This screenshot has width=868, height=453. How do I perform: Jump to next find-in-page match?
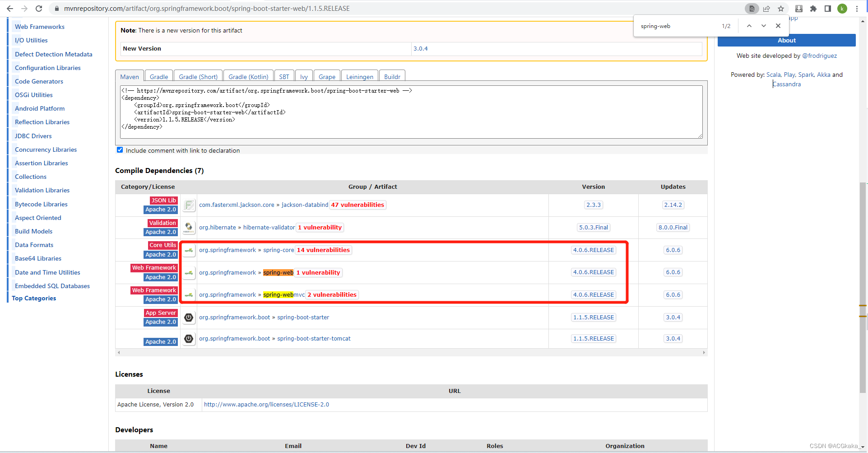click(764, 26)
